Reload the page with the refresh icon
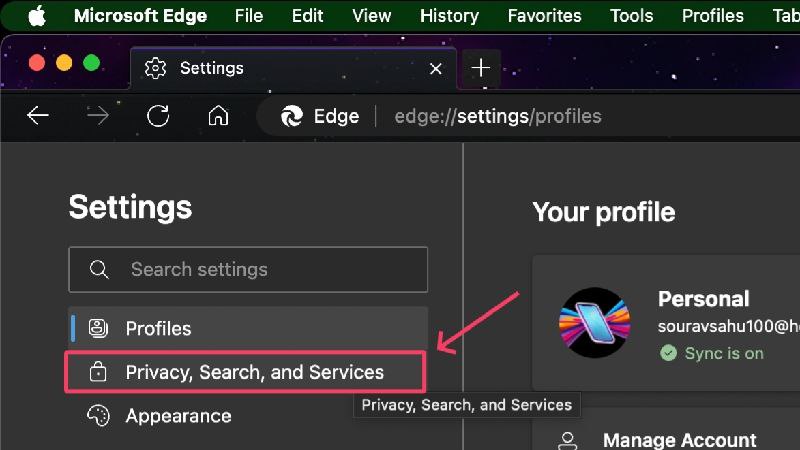This screenshot has height=450, width=800. [158, 116]
